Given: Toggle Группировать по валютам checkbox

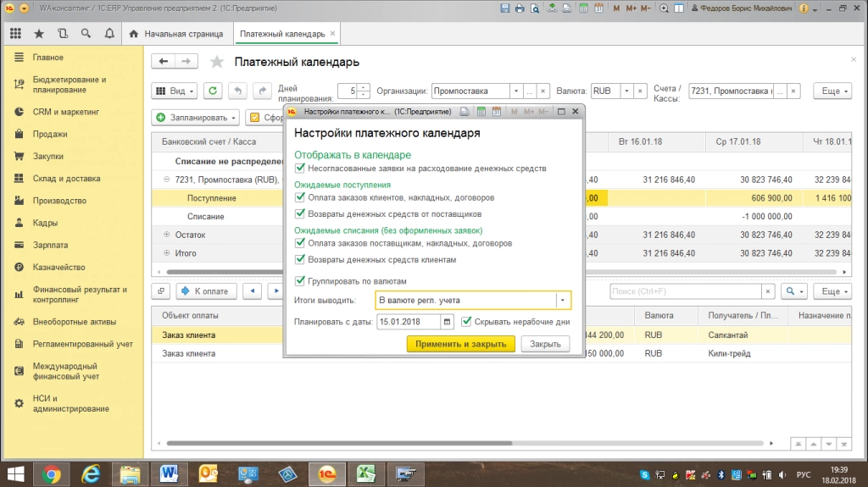Looking at the screenshot, I should point(300,280).
